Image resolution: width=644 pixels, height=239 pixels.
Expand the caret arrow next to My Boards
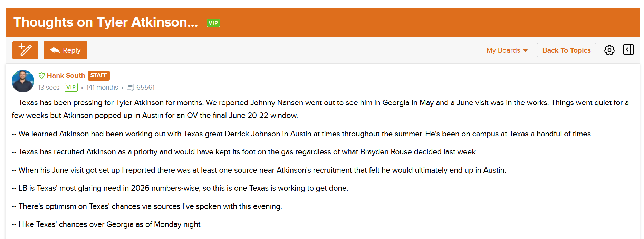tap(525, 50)
